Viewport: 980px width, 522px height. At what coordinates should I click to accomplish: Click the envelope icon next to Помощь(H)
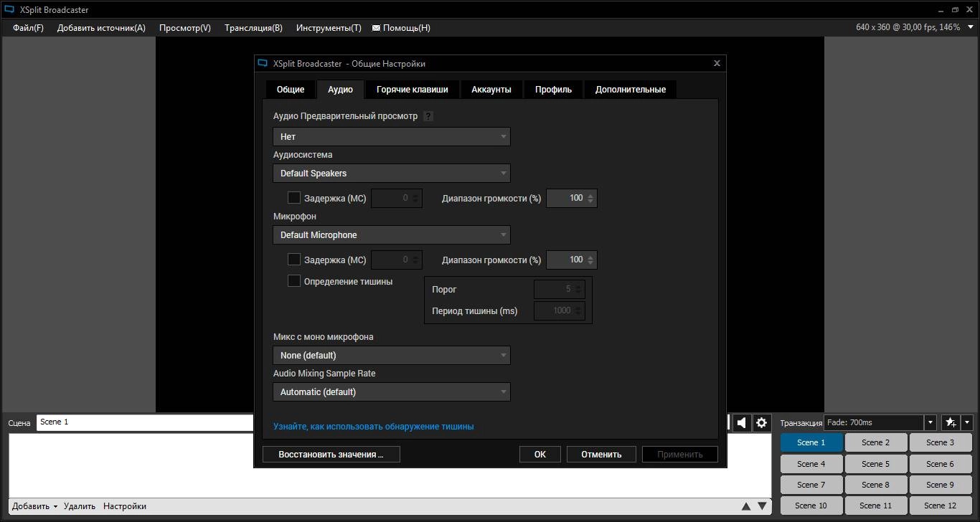click(x=376, y=28)
